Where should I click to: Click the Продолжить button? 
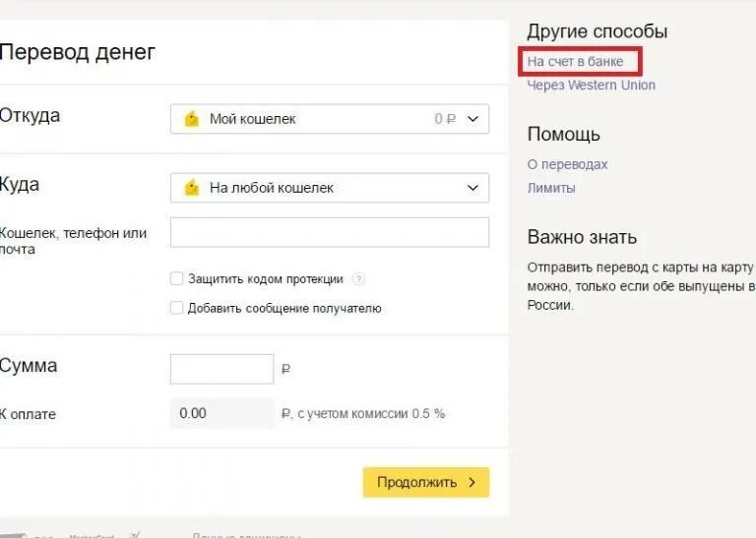425,482
